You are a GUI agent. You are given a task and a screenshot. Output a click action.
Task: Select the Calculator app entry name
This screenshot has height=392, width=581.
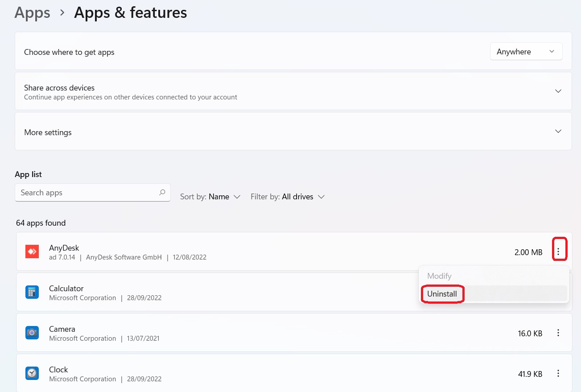[66, 289]
